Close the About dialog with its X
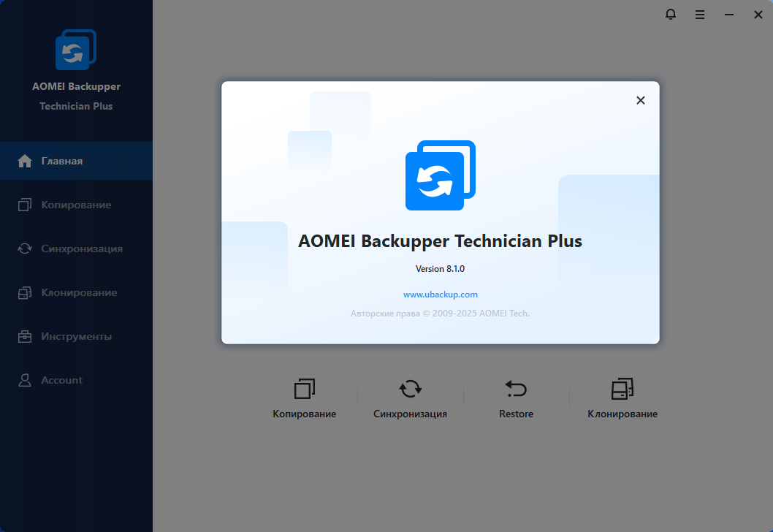 coord(641,101)
